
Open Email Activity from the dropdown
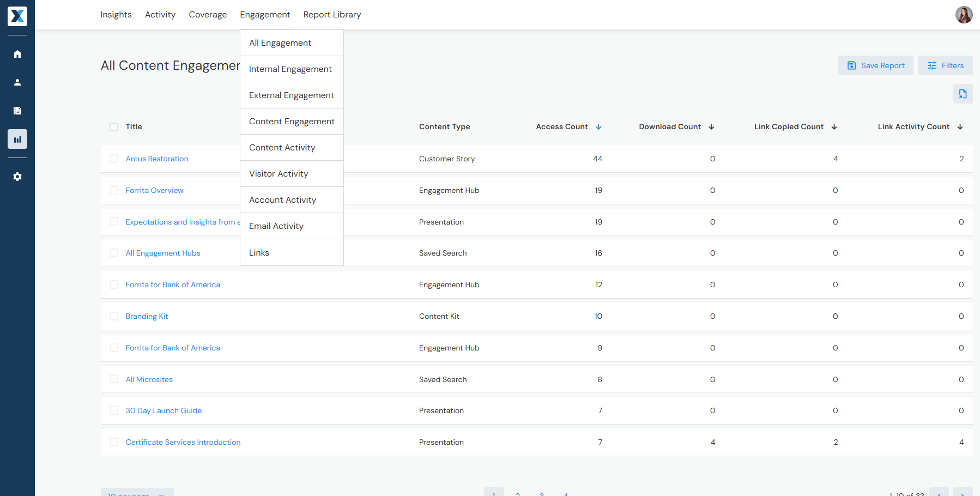292,226
